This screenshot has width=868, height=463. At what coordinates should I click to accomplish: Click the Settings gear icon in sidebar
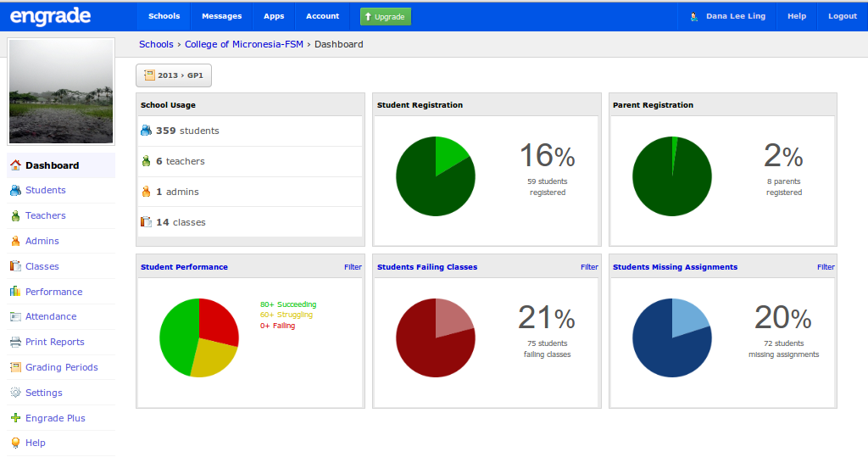coord(15,392)
